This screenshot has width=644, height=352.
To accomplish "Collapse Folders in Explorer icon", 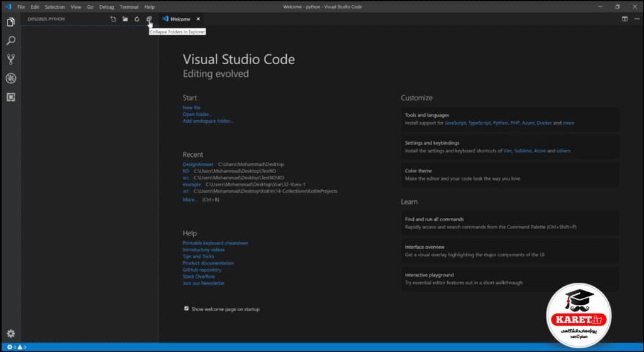I will click(x=149, y=19).
